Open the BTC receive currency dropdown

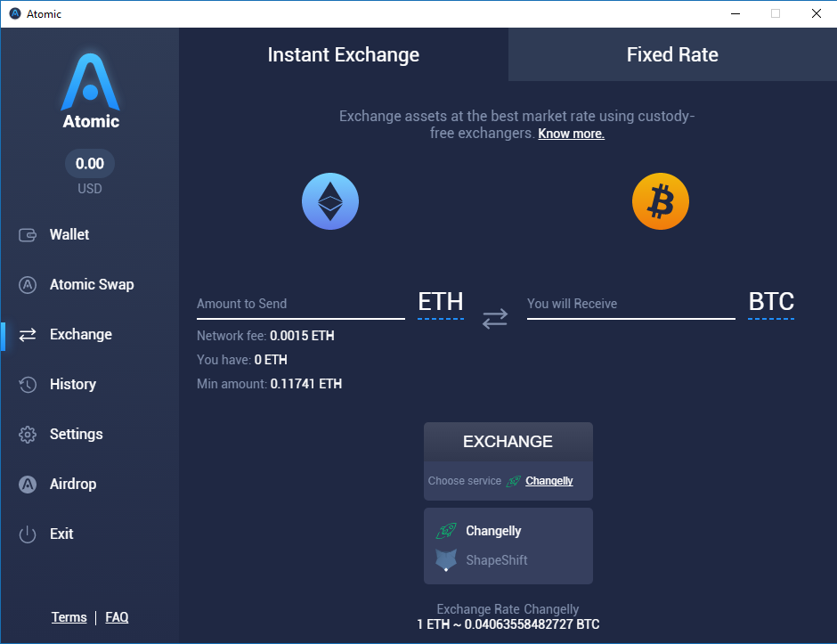(x=771, y=303)
